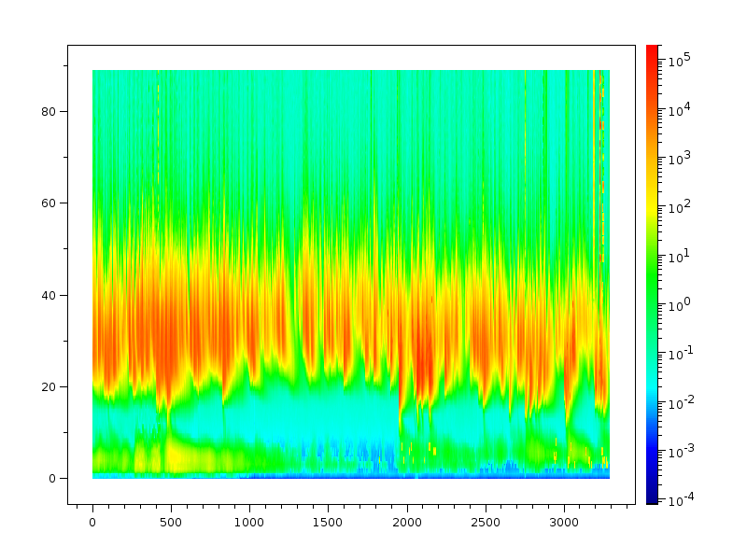Viewport: 747px width, 560px height.
Task: Click the x-axis tick label 1000
Action: point(249,524)
